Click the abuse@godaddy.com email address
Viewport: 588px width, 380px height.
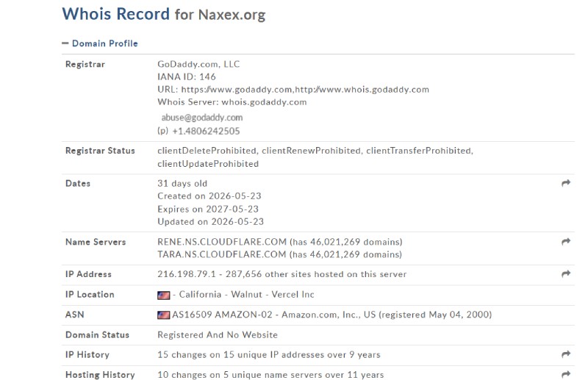pyautogui.click(x=202, y=118)
